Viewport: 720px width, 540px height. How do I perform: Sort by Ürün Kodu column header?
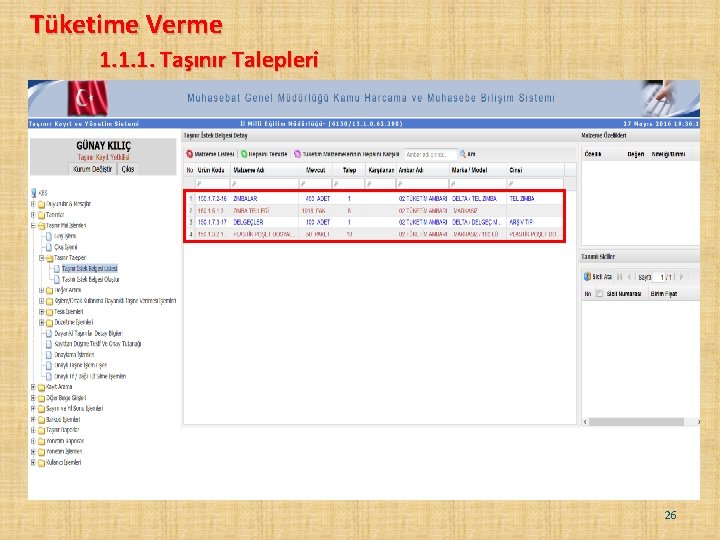213,170
